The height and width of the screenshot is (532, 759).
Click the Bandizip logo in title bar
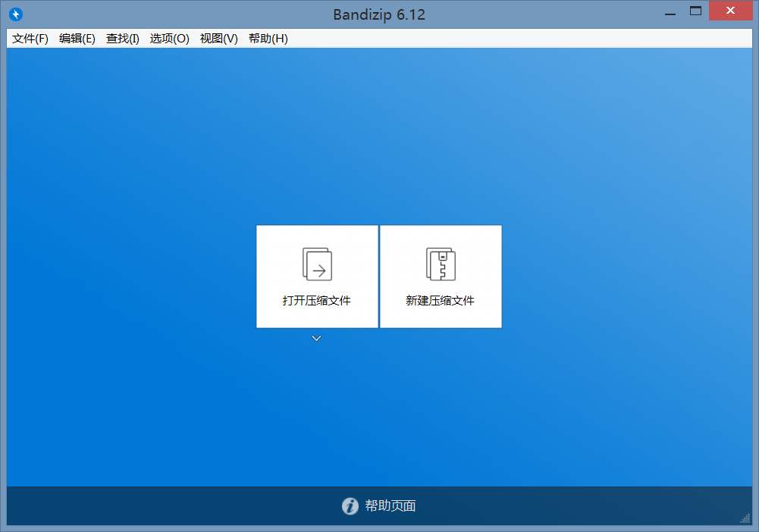pos(16,14)
